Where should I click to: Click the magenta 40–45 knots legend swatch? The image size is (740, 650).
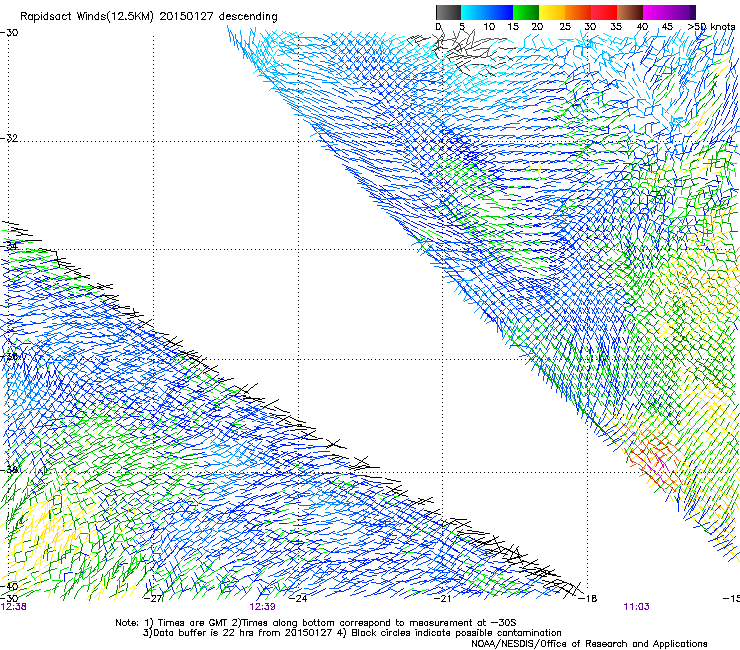[x=656, y=12]
